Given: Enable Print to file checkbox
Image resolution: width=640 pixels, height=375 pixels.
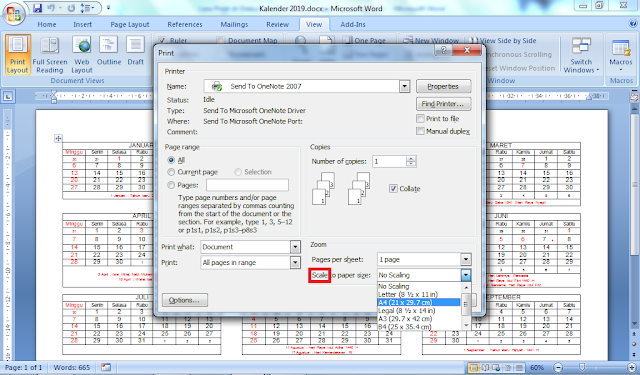Looking at the screenshot, I should (x=420, y=119).
